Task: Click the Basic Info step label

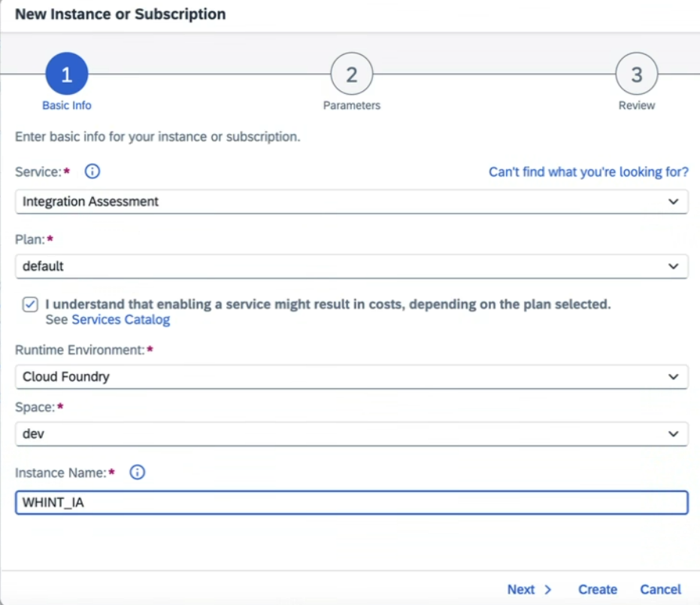Action: pos(66,105)
